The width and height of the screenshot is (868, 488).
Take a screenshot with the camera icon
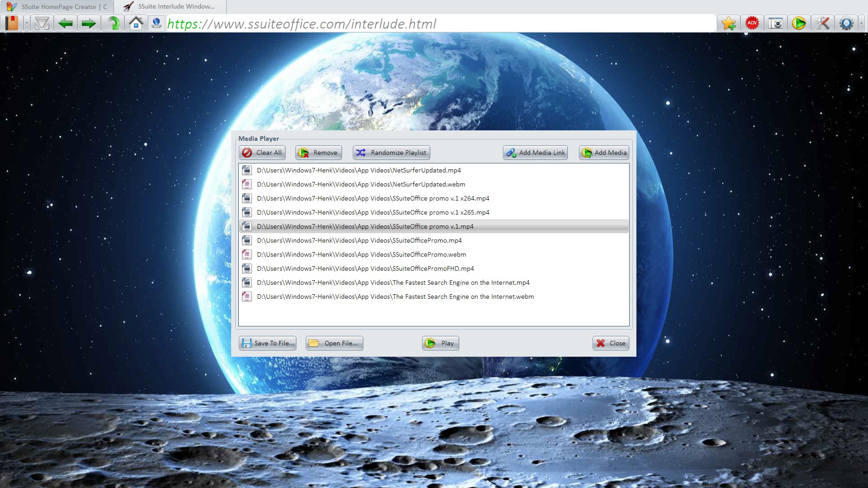point(775,24)
